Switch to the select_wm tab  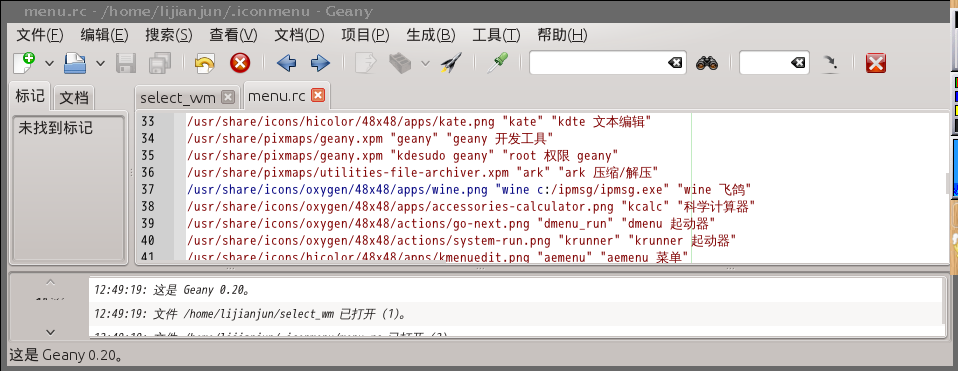pos(177,97)
